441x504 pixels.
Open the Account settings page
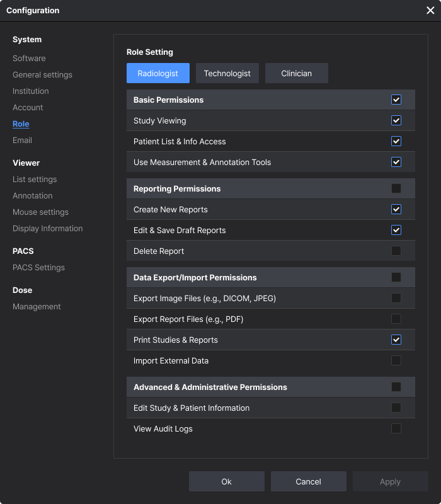pos(28,107)
